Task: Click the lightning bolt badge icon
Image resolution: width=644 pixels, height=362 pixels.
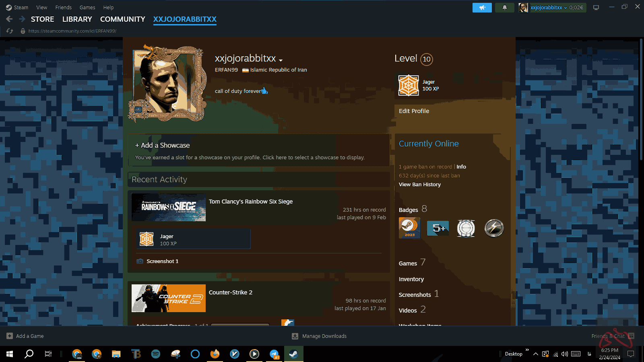Action: 494,228
